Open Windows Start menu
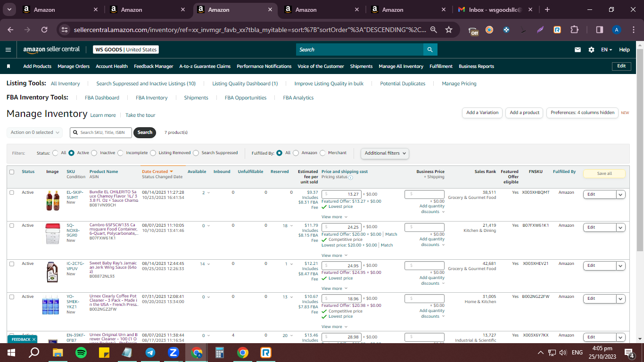 coord(11,353)
